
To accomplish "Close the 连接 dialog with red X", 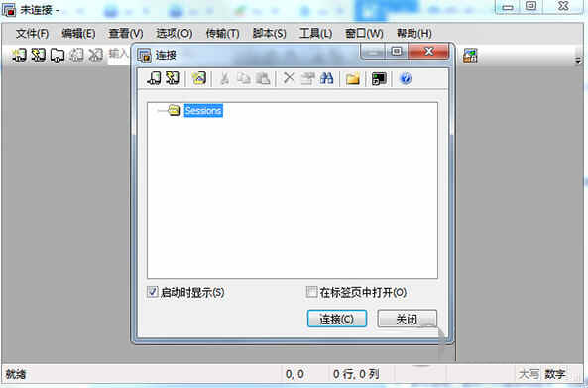I will click(x=429, y=51).
